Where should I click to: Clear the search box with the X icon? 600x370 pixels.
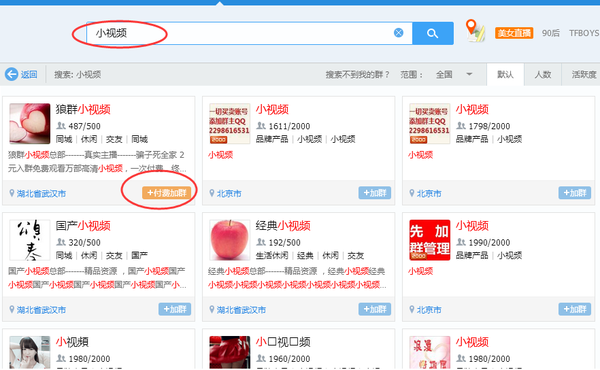click(398, 33)
